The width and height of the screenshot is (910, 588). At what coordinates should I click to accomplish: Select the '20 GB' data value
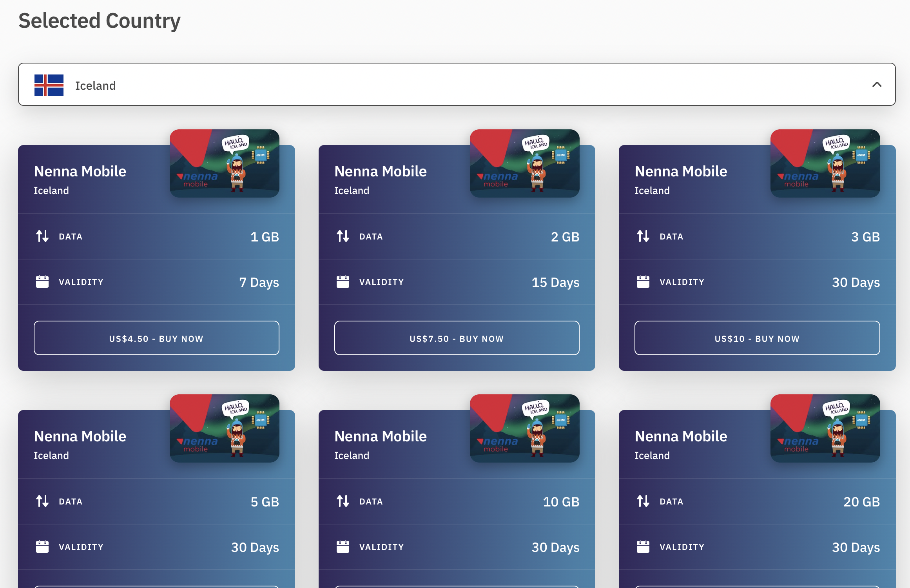862,502
